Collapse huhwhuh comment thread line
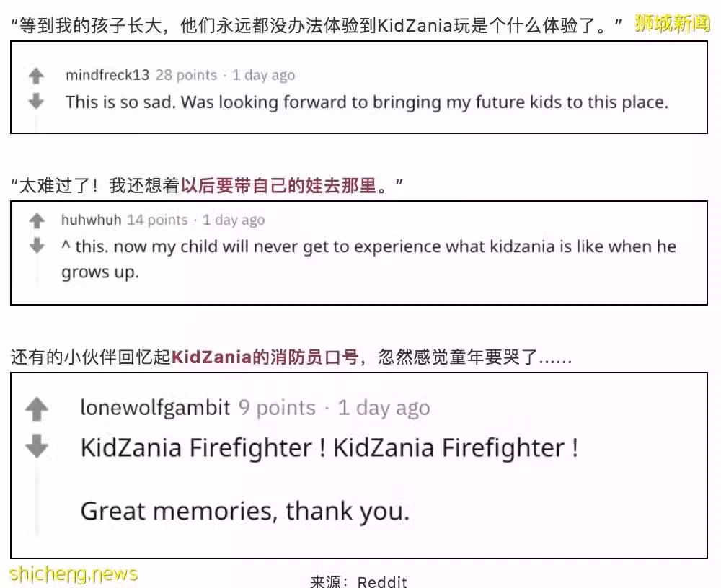Screen dimensions: 721x588 click(37, 272)
